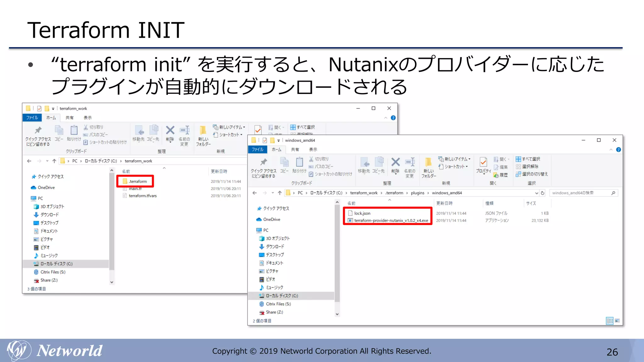Click Cut (切り取り) in windows_amd64 ribbon
This screenshot has width=644, height=362.
click(x=319, y=159)
